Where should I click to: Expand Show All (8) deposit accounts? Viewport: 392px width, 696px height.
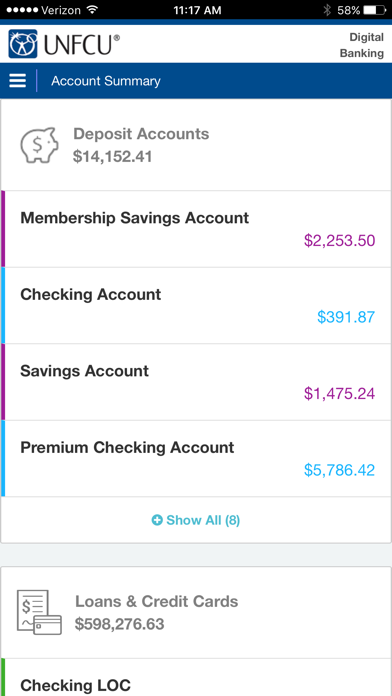[x=196, y=520]
